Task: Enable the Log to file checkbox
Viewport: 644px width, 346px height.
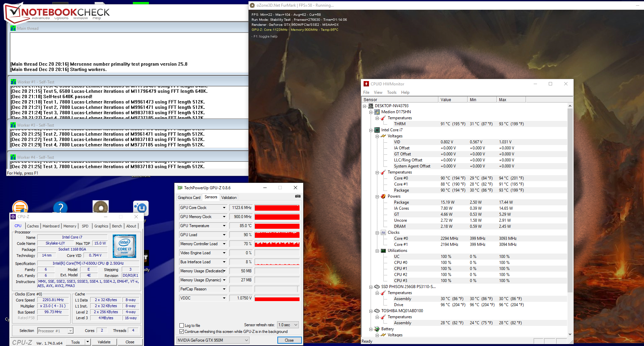Action: click(x=182, y=326)
